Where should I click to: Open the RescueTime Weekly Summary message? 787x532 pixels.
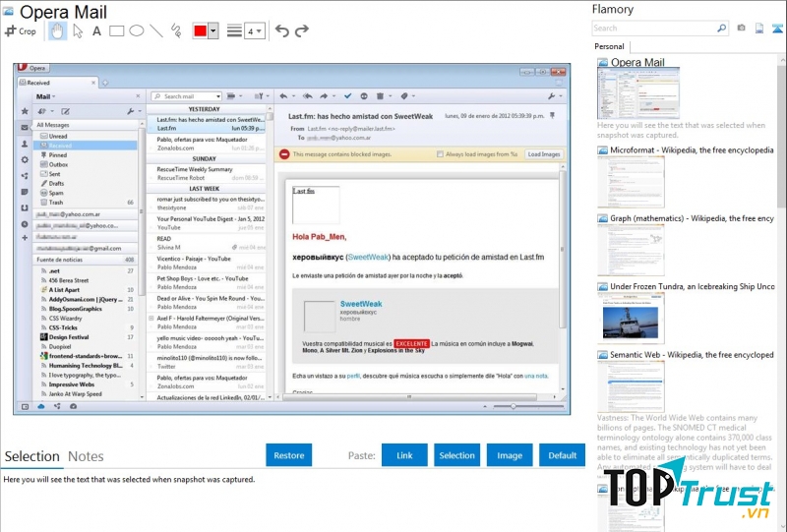click(x=206, y=173)
